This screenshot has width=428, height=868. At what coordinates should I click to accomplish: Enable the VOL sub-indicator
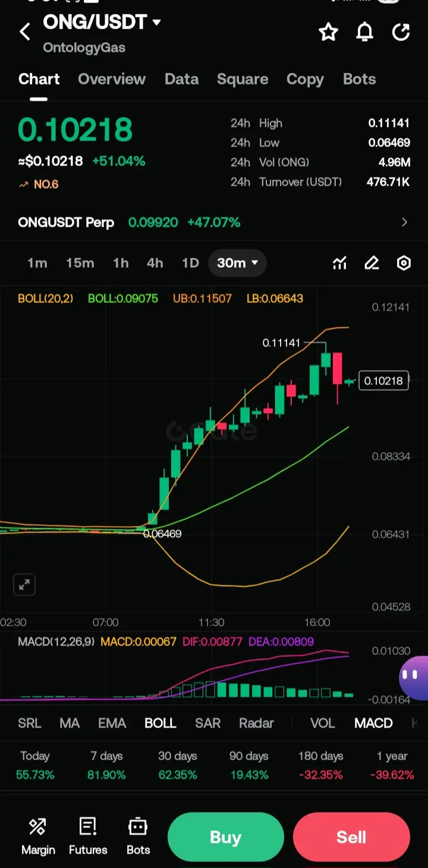pyautogui.click(x=323, y=723)
